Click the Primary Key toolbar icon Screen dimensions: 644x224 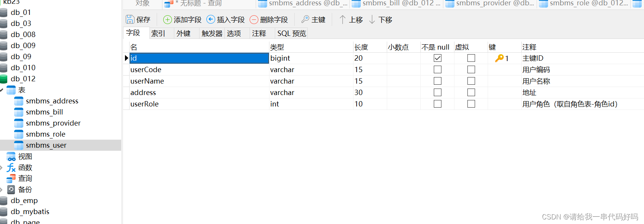[x=305, y=19]
